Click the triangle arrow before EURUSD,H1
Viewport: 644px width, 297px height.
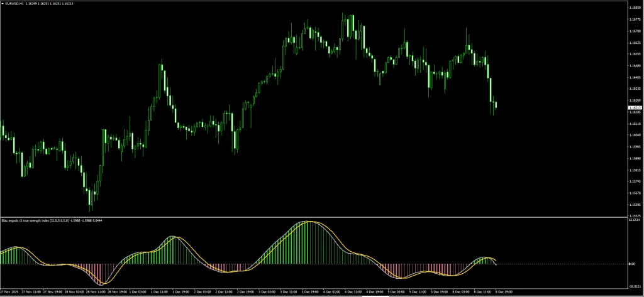coord(3,3)
